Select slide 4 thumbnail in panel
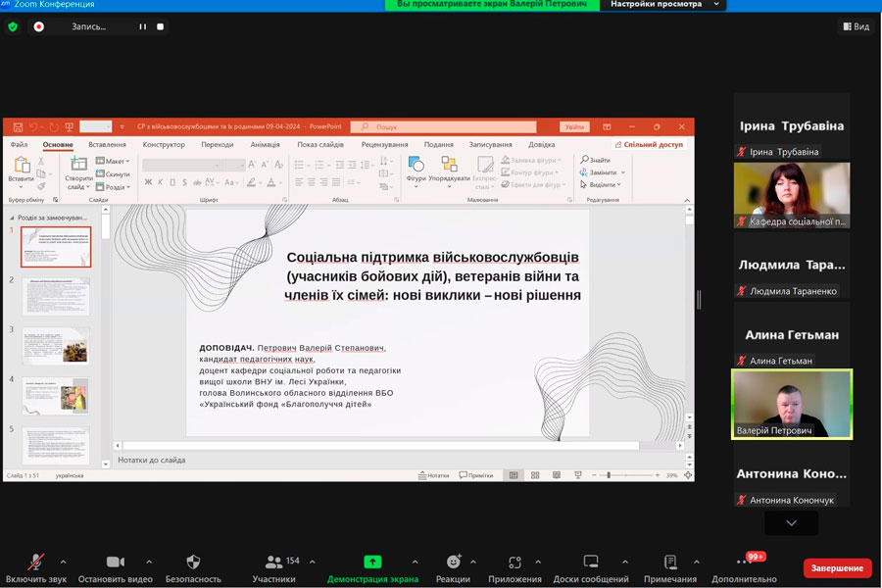Image resolution: width=882 pixels, height=588 pixels. [56, 396]
